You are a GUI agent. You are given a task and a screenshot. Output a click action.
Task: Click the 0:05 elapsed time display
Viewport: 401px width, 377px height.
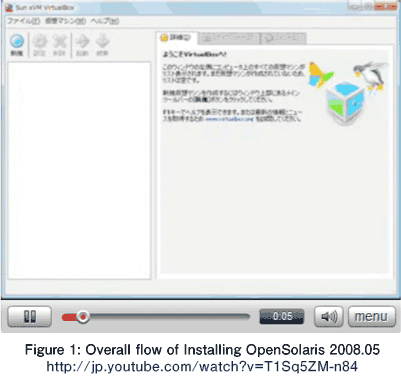point(282,316)
